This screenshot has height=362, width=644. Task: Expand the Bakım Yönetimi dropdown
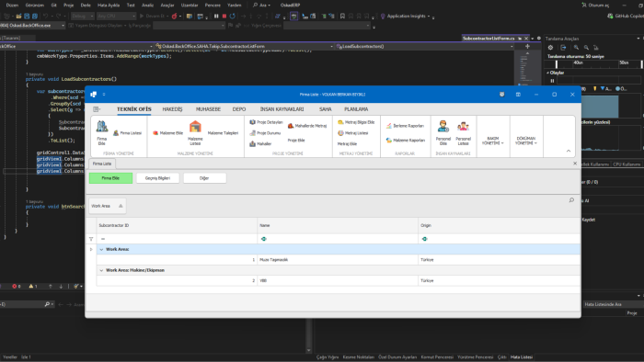point(493,141)
